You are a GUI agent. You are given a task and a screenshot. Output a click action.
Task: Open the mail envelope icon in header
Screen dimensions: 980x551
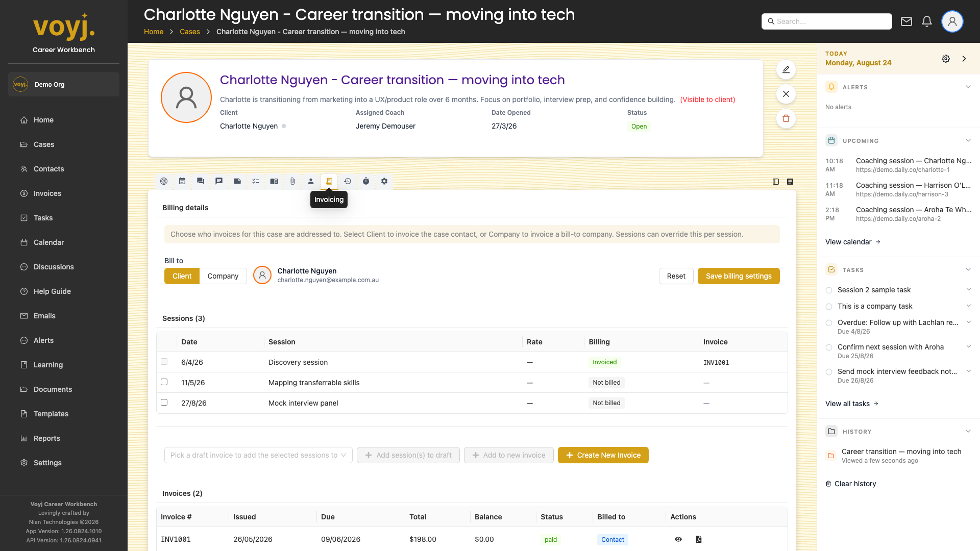click(906, 21)
